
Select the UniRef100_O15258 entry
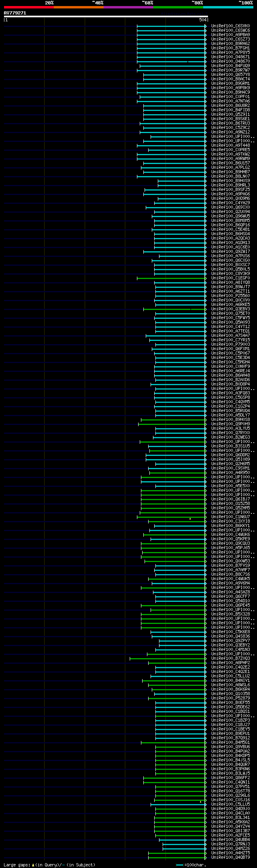(x=230, y=503)
